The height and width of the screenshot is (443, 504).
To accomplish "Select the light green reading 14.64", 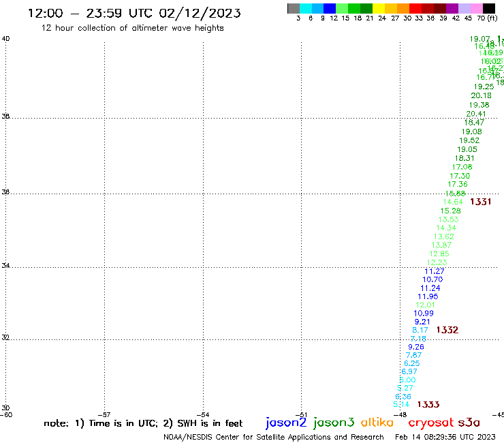I will click(453, 202).
